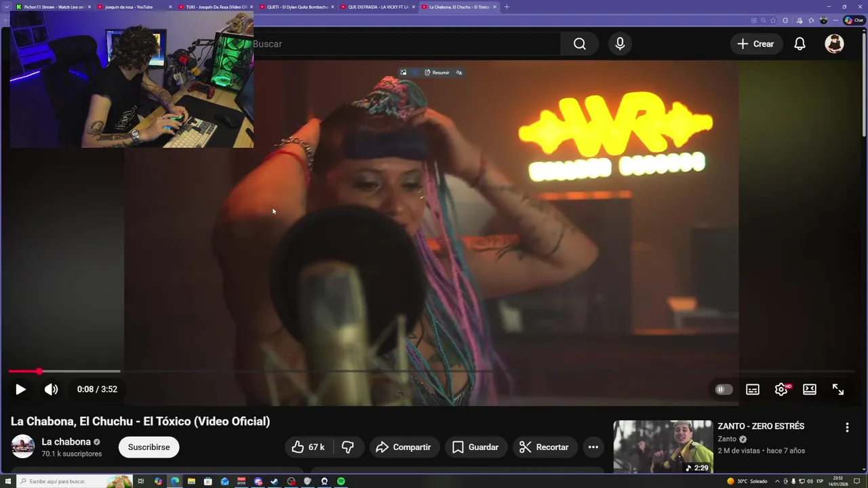Viewport: 868px width, 488px height.
Task: Open options menu for ZANTO suggested video
Action: pos(847,427)
